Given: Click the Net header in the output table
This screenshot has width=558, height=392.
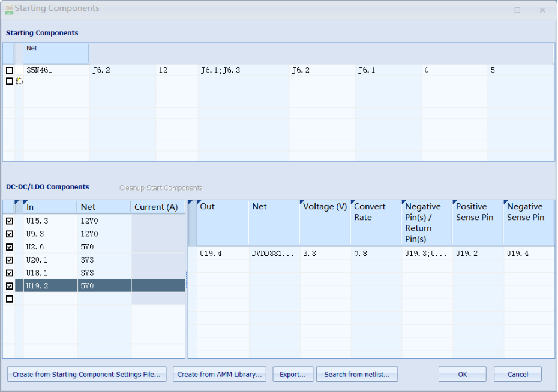Looking at the screenshot, I should click(274, 222).
